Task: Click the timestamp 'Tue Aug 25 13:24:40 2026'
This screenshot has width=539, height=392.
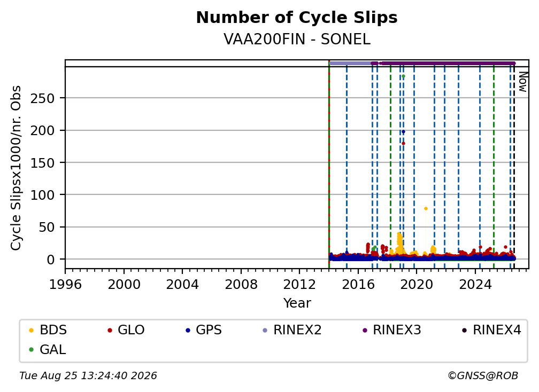Action: [x=88, y=376]
